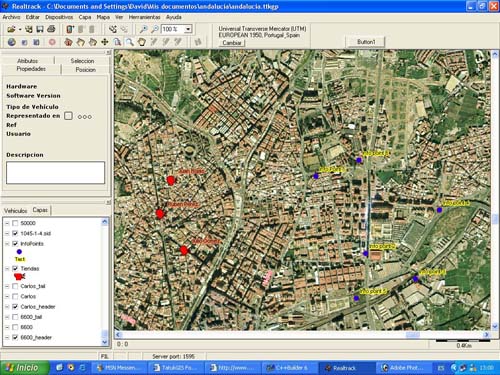Click the blue info point 8 marker

tap(359, 160)
